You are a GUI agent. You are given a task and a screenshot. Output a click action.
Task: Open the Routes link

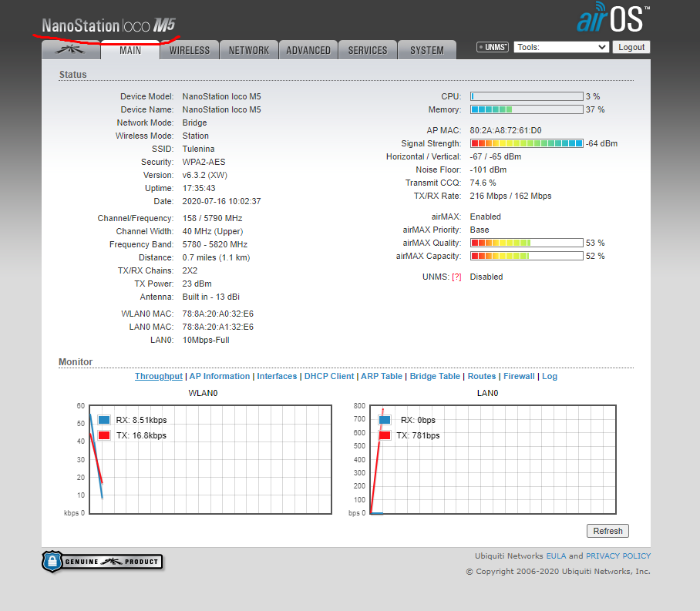click(x=482, y=376)
